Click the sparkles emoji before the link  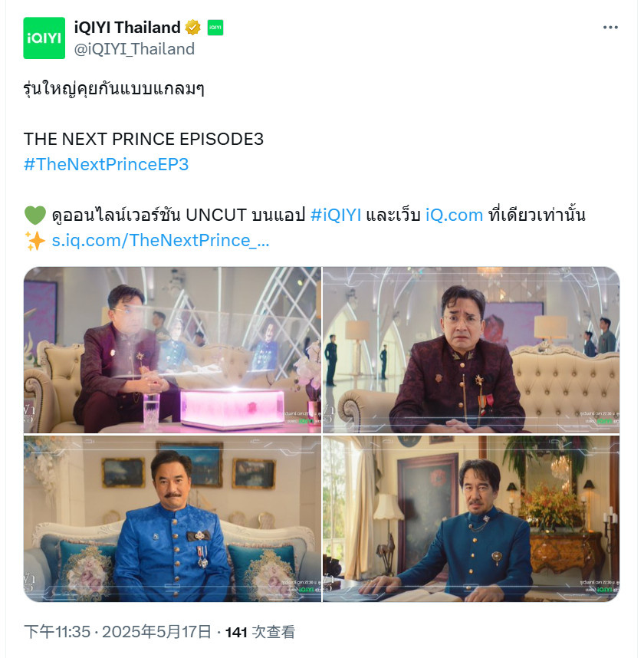point(34,241)
